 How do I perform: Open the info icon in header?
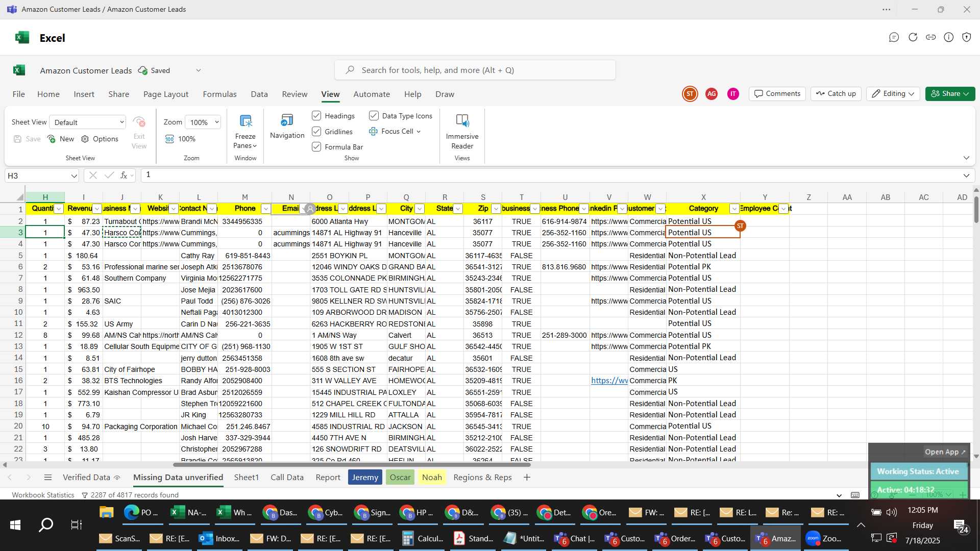coord(949,37)
